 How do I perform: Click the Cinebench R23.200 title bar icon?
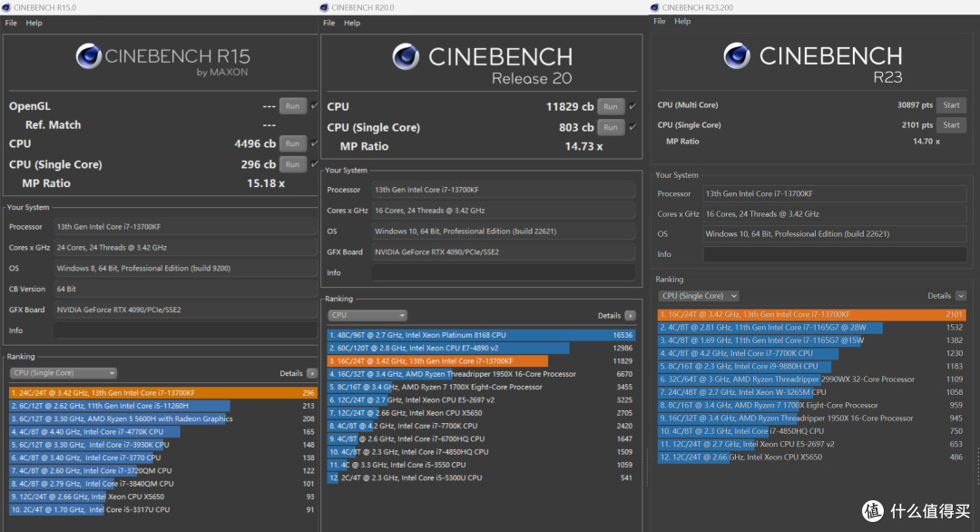[654, 7]
